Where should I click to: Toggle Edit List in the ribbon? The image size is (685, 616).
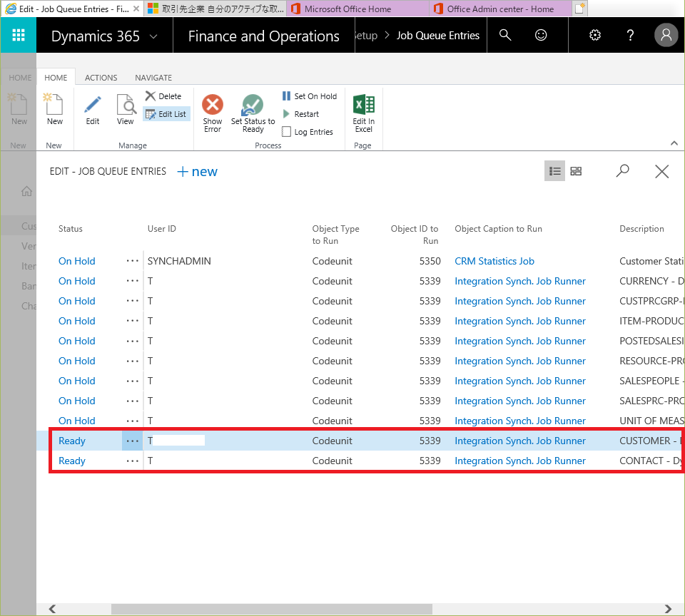[166, 114]
